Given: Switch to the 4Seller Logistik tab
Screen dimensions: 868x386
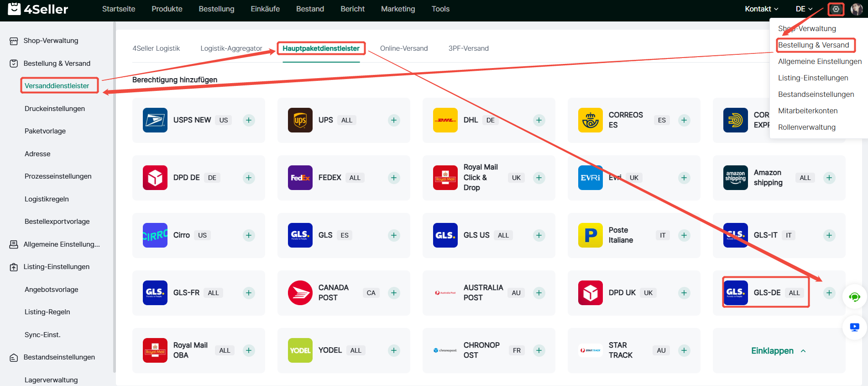Looking at the screenshot, I should (156, 48).
